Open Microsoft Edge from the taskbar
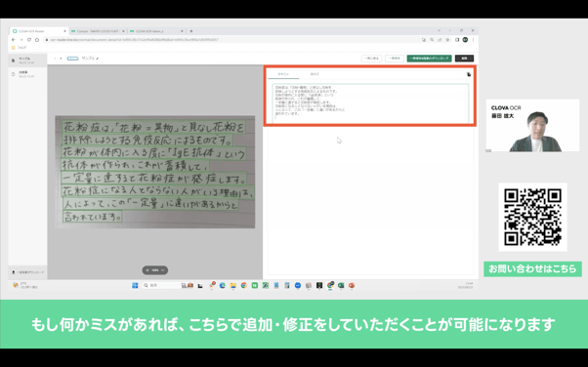The image size is (588, 367). (x=223, y=286)
